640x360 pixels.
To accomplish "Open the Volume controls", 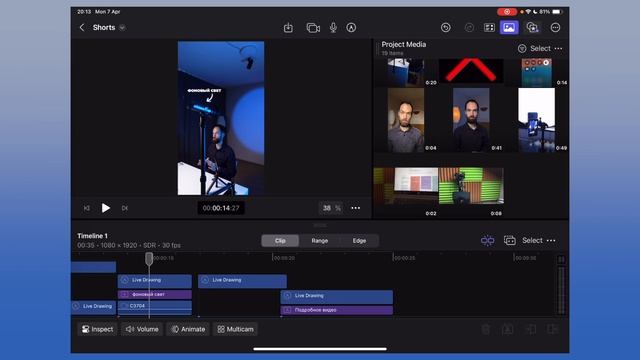I will [x=142, y=329].
